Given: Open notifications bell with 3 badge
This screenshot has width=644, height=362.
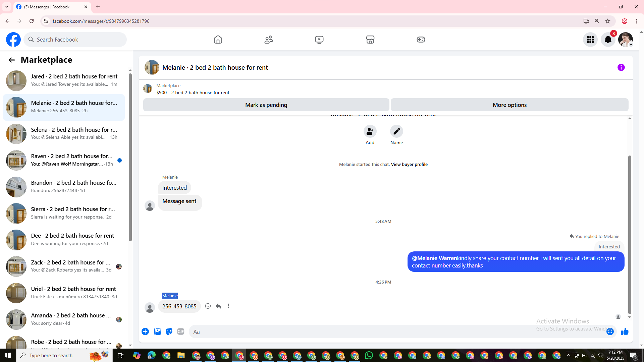Looking at the screenshot, I should [x=608, y=40].
